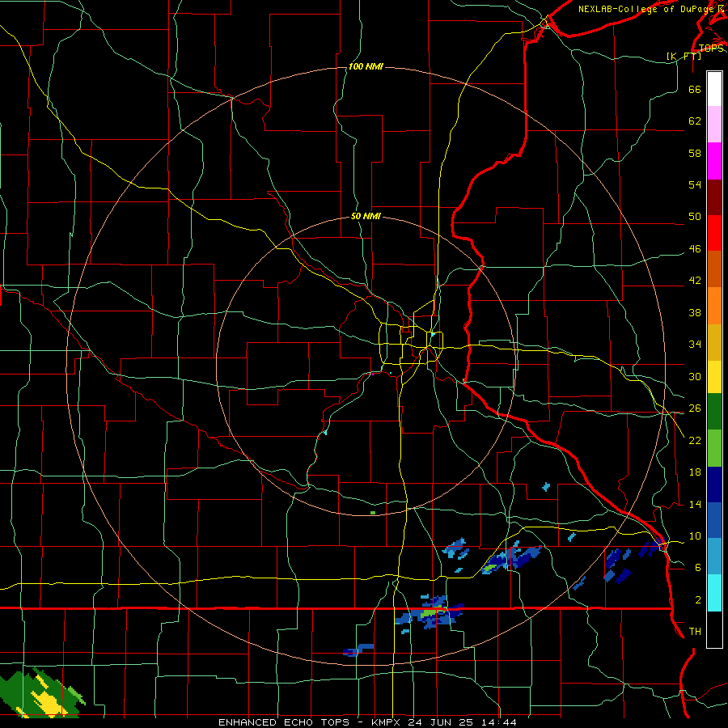Click the "[K FT]" units label

[x=684, y=56]
